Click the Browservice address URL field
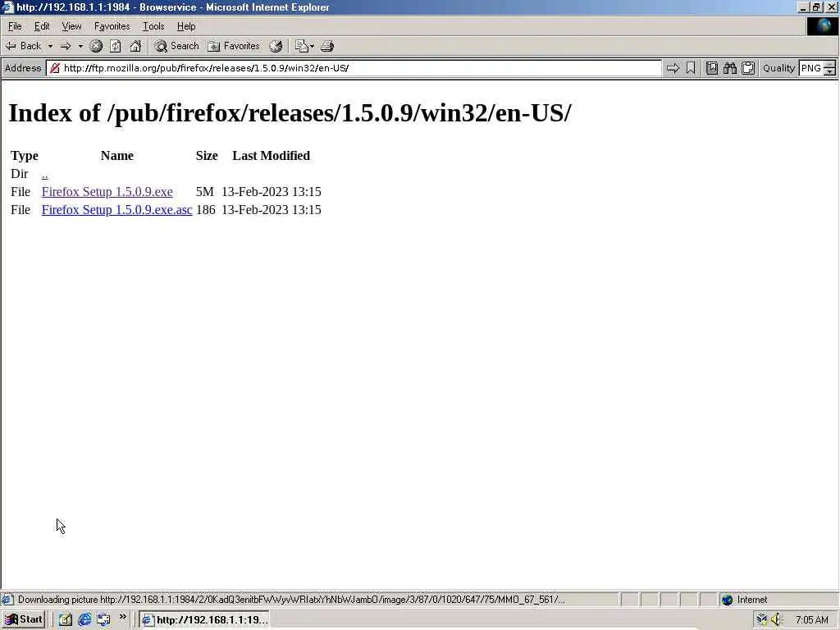 (354, 68)
